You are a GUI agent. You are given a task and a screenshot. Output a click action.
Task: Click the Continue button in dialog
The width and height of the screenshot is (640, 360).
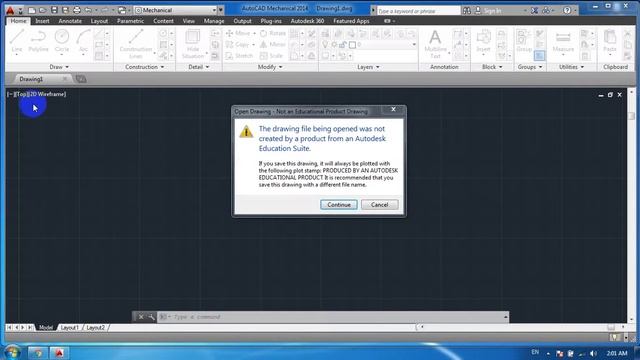[x=339, y=204]
